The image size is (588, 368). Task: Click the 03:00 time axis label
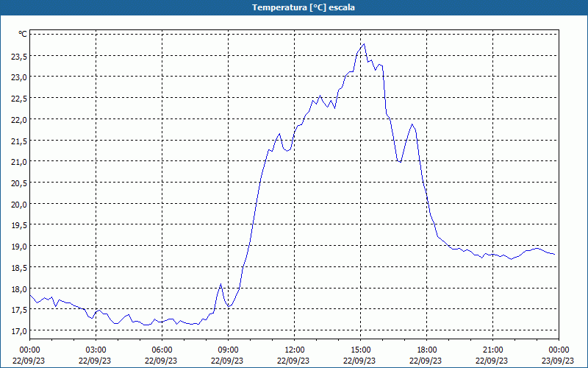pyautogui.click(x=96, y=350)
